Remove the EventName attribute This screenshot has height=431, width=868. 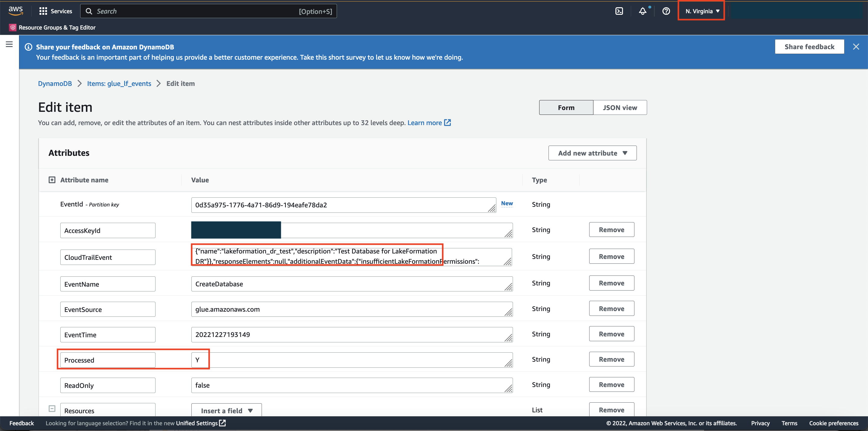[612, 283]
